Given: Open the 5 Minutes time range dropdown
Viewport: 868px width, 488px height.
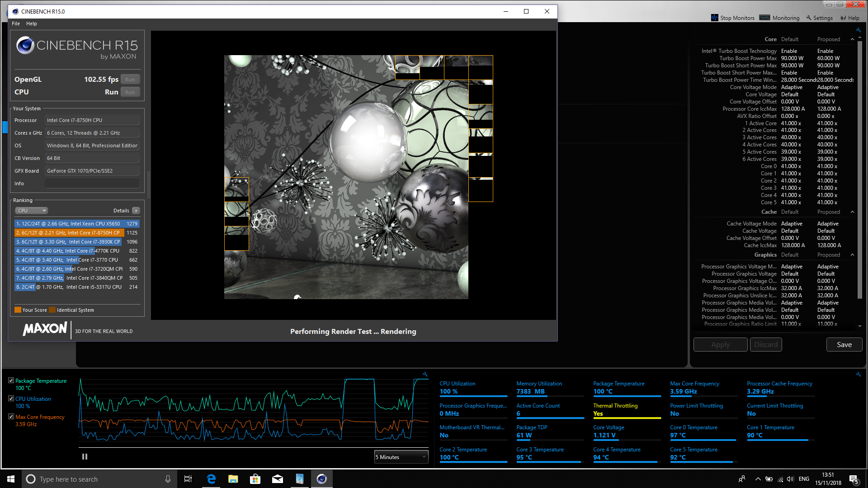Looking at the screenshot, I should pyautogui.click(x=401, y=457).
